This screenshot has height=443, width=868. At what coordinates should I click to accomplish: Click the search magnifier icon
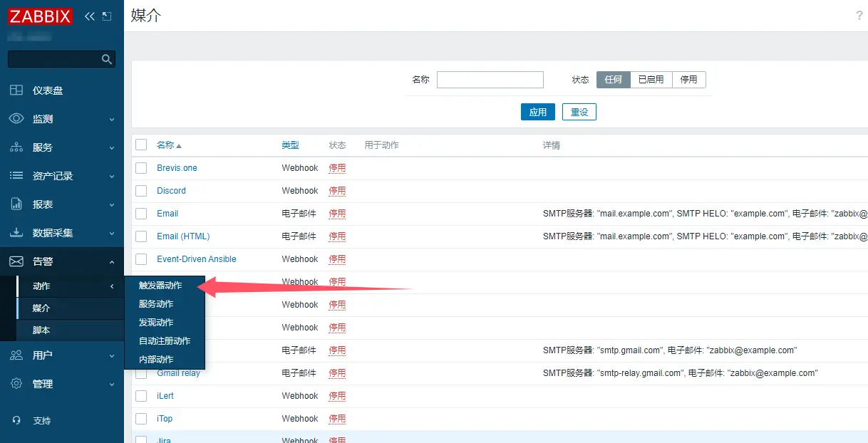107,59
